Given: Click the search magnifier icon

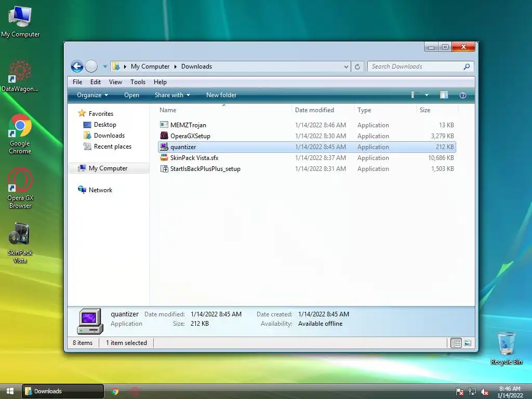Looking at the screenshot, I should pos(467,66).
